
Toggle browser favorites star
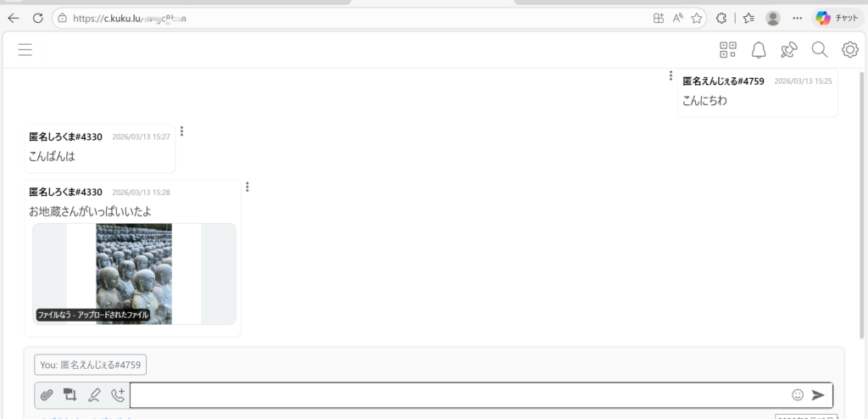(x=697, y=19)
